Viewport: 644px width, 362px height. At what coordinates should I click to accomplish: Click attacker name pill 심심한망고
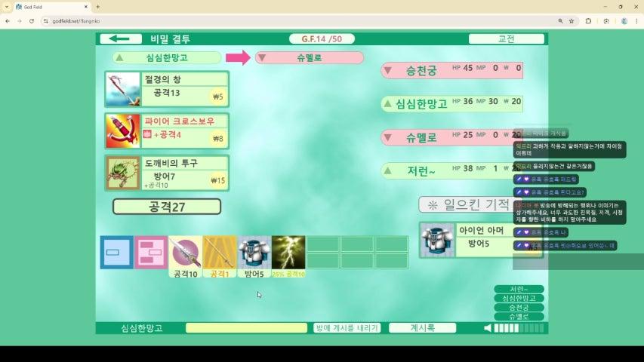(167, 57)
